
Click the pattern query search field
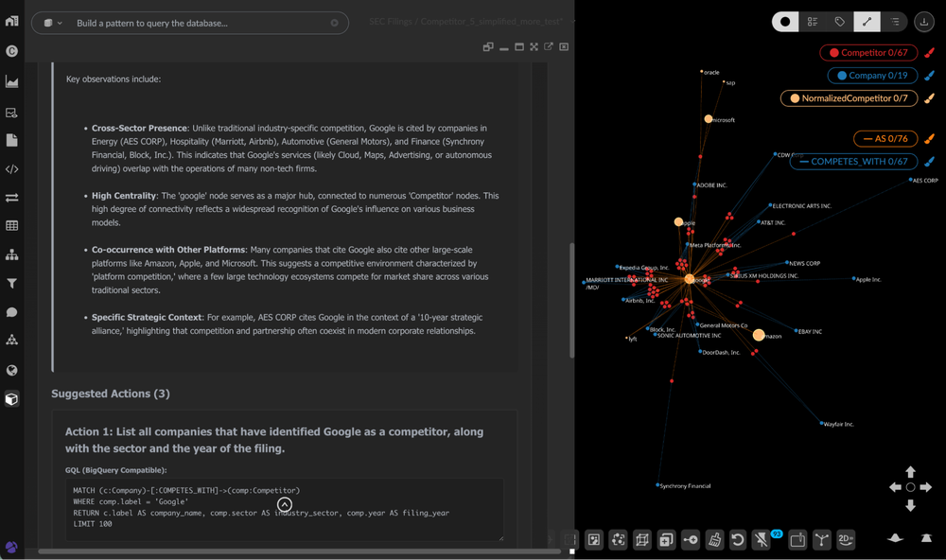coord(199,23)
